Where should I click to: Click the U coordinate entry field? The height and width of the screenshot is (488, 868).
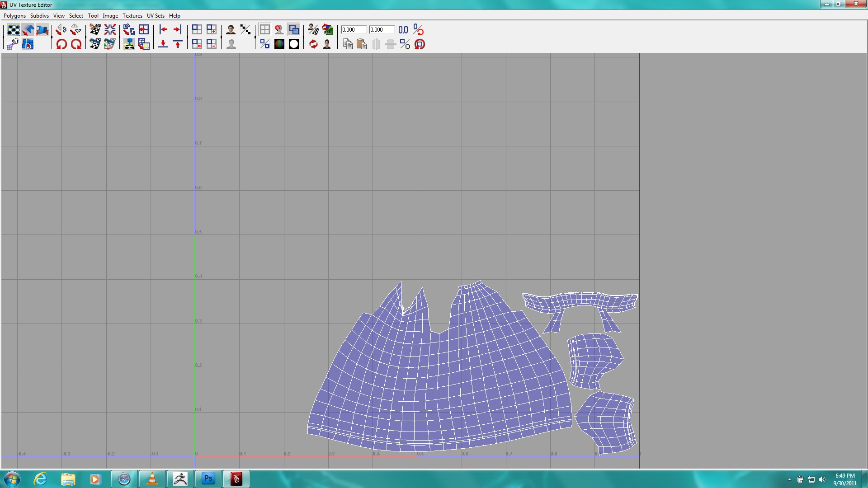[353, 30]
